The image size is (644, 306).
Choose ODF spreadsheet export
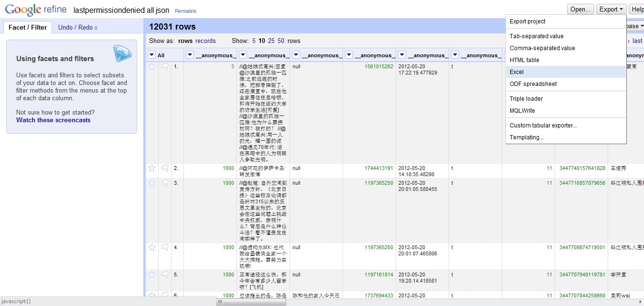(566, 84)
